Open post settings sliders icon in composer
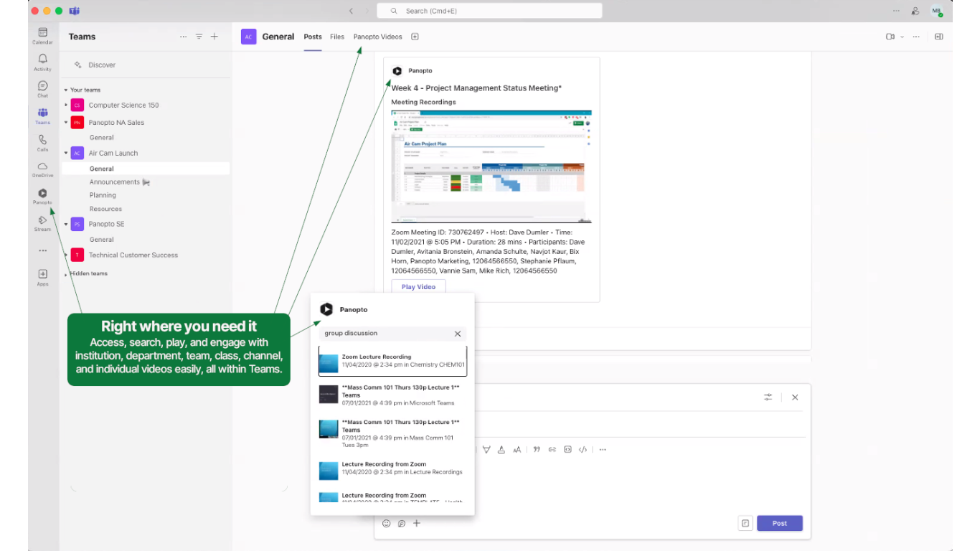This screenshot has width=980, height=551. pos(768,397)
